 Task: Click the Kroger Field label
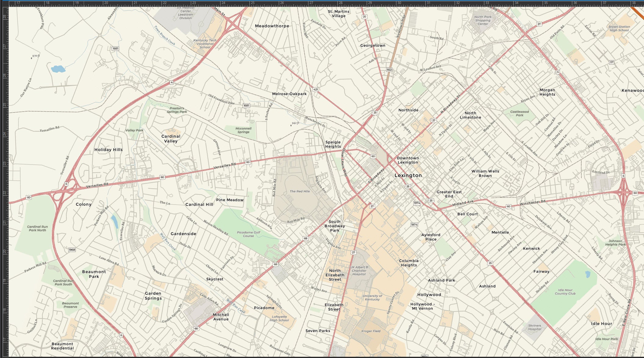click(371, 331)
